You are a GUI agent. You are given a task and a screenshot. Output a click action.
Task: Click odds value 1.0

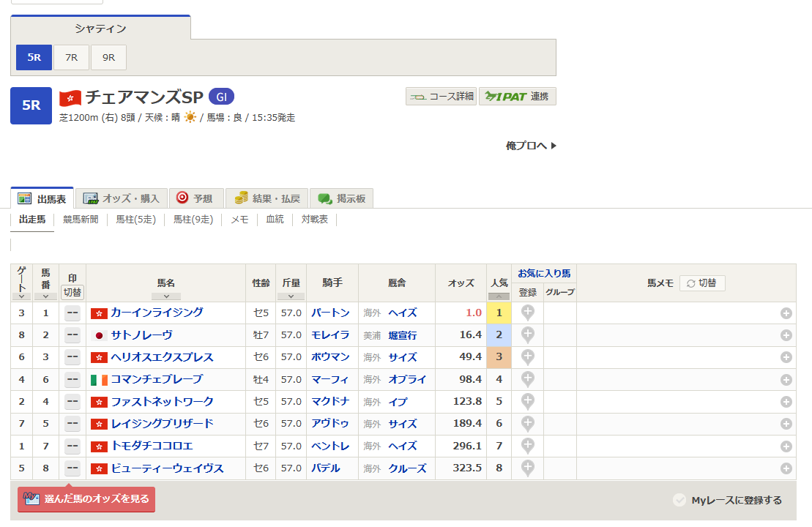point(474,313)
